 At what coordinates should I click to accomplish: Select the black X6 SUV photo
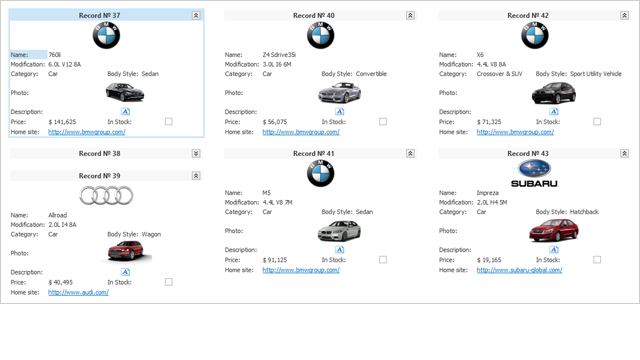point(554,93)
